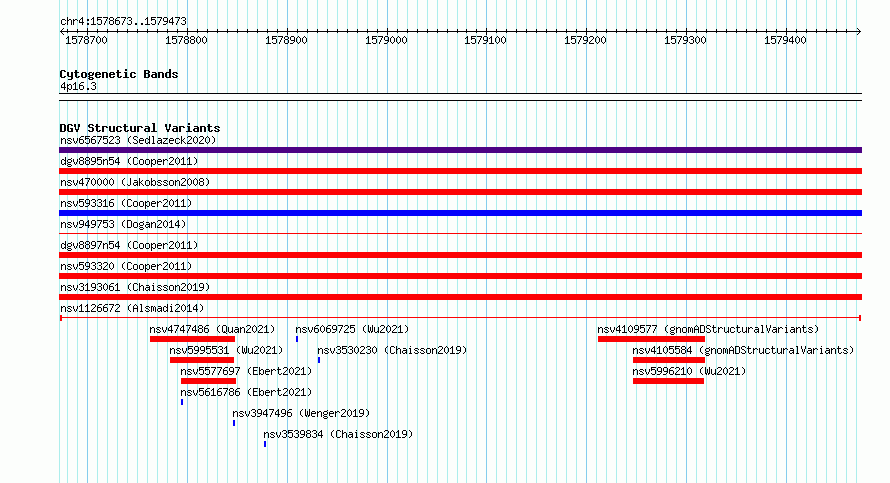Click ruler position 1579100
Image resolution: width=890 pixels, height=483 pixels.
pyautogui.click(x=485, y=40)
